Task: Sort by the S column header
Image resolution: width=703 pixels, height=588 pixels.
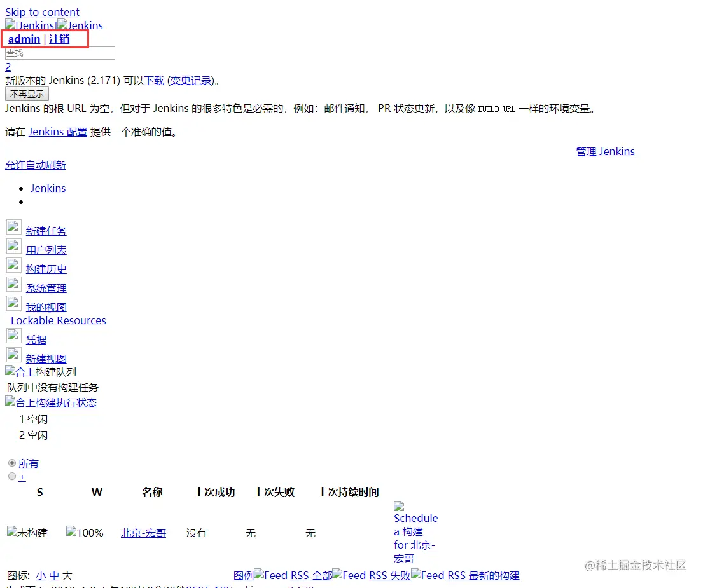Action: tap(40, 492)
